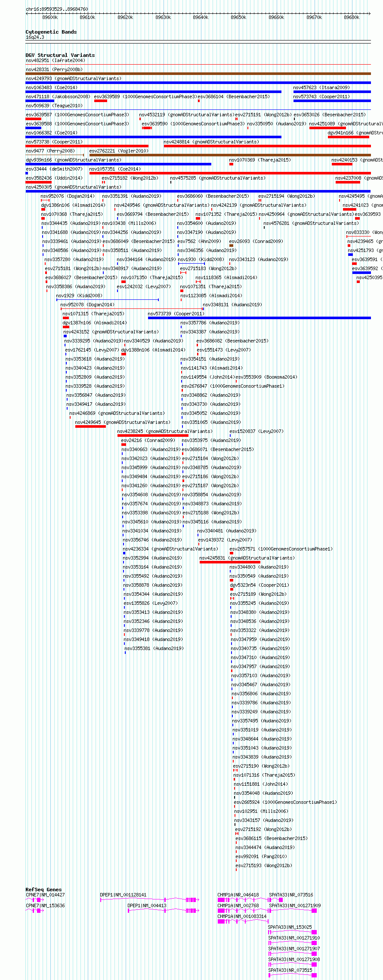Click the blue bar under nsv4249793
This screenshot has width=383, height=980.
pos(198,83)
